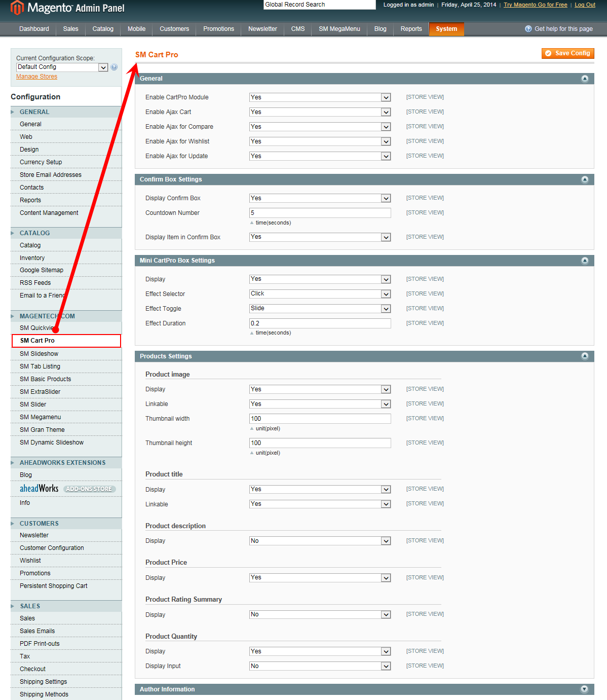This screenshot has width=607, height=700.
Task: Click the Effect Duration input field
Action: tap(320, 323)
